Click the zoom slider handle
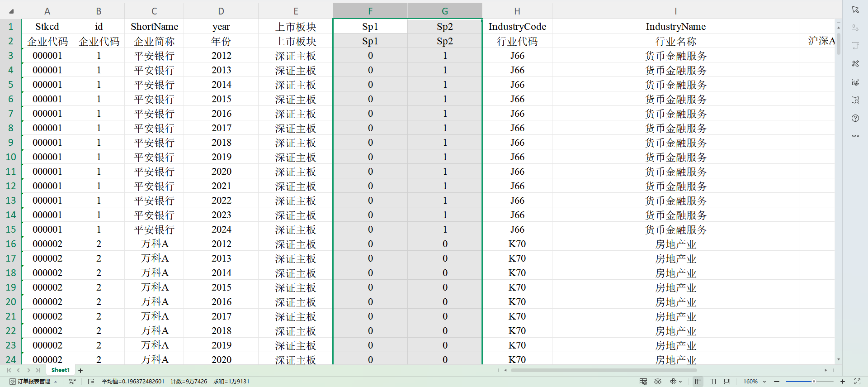The image size is (868, 387). coord(813,382)
